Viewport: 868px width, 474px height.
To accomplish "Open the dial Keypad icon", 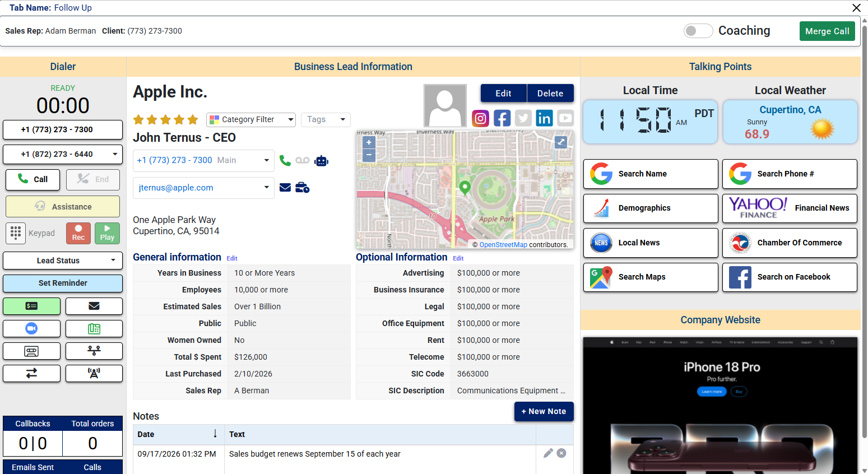I will click(16, 233).
